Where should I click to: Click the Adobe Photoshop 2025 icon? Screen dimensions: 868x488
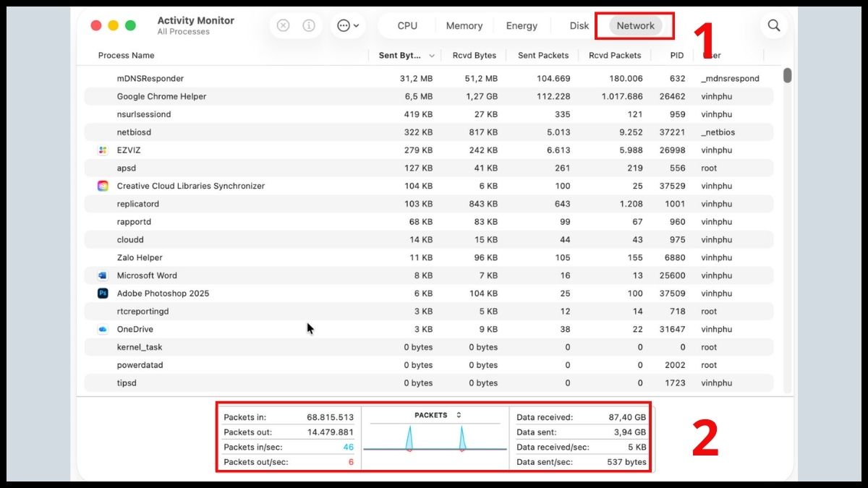[x=102, y=294]
